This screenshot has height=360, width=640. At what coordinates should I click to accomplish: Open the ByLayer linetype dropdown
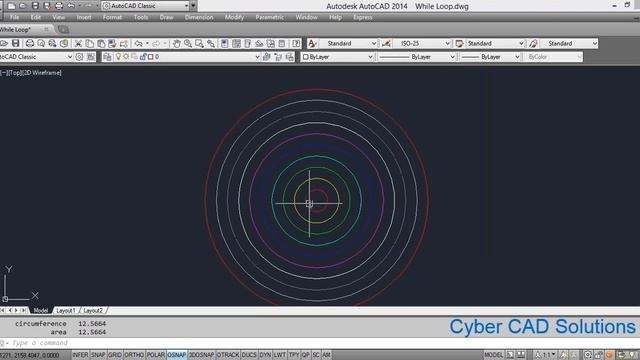click(x=452, y=57)
